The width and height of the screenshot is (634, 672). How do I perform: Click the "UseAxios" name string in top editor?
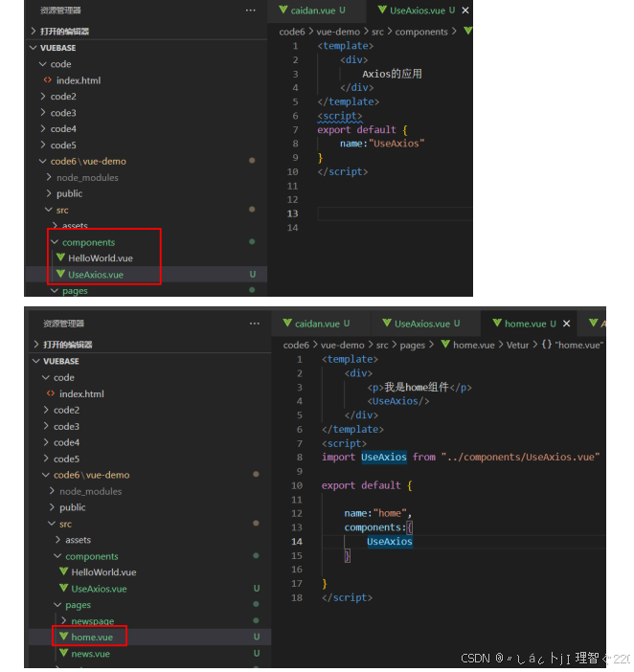[x=396, y=144]
